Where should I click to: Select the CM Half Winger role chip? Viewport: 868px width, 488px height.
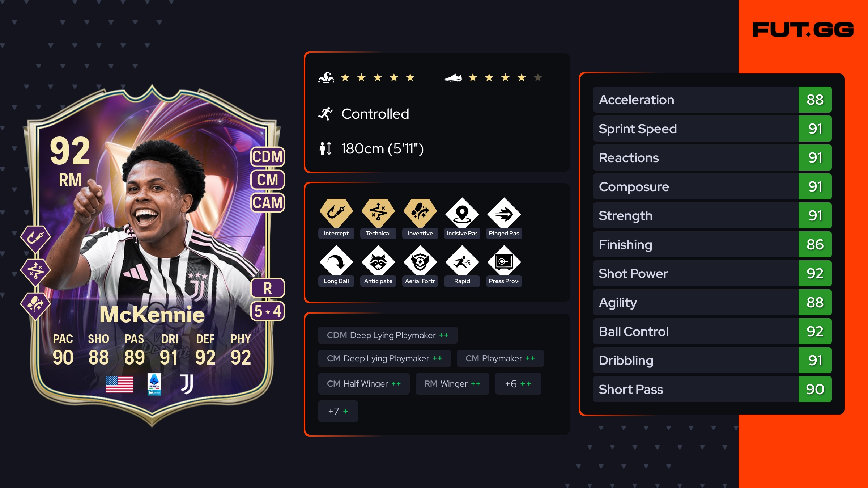[x=364, y=384]
